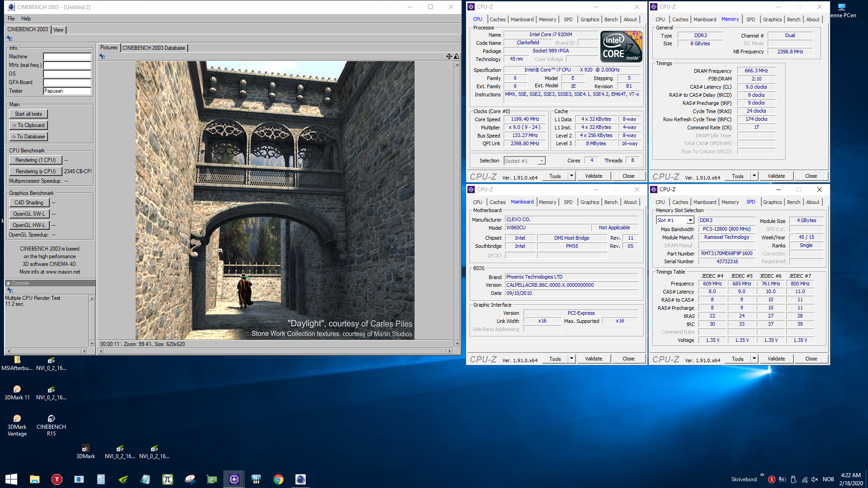Click the muted volume tray icon
Image resolution: width=868 pixels, height=488 pixels.
(x=815, y=479)
